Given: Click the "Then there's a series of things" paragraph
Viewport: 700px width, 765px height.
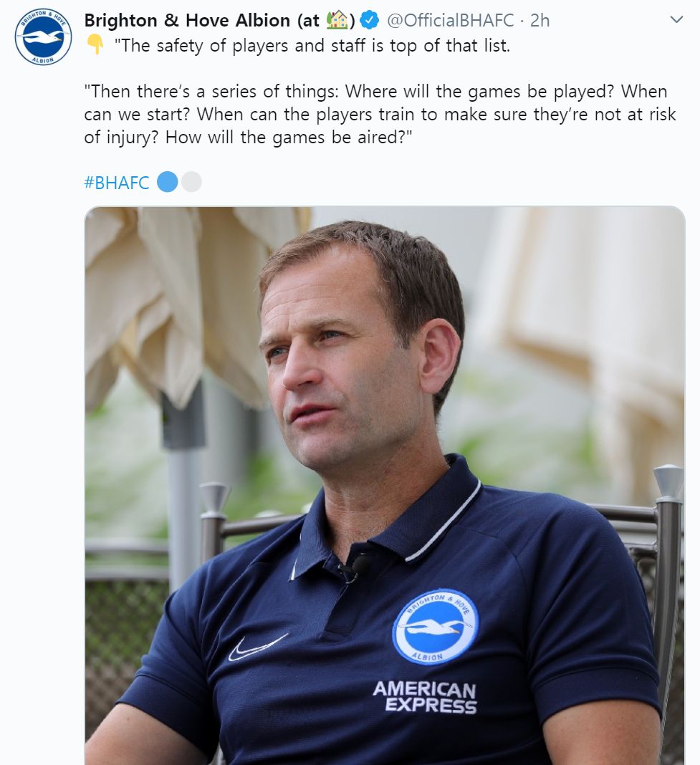Looking at the screenshot, I should [380, 115].
